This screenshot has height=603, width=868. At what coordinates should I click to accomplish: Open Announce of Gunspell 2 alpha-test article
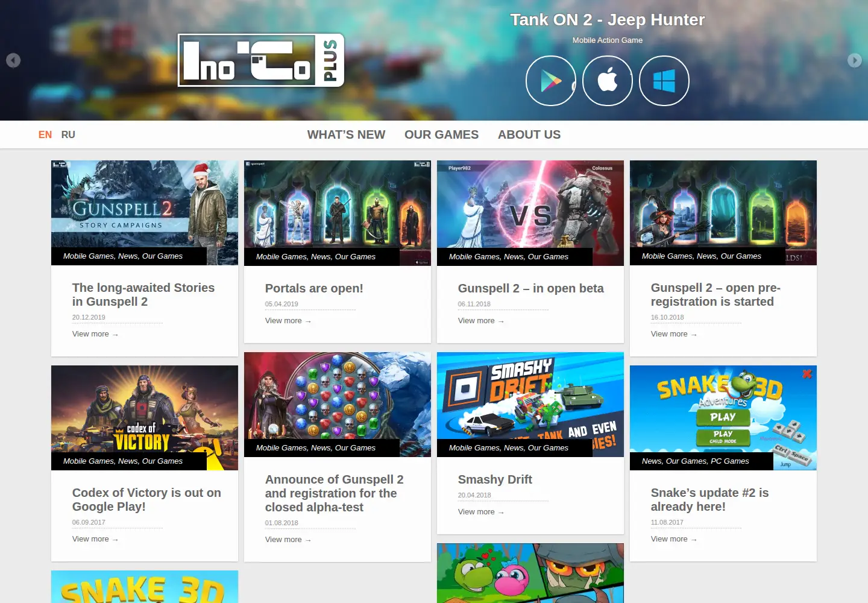[334, 493]
